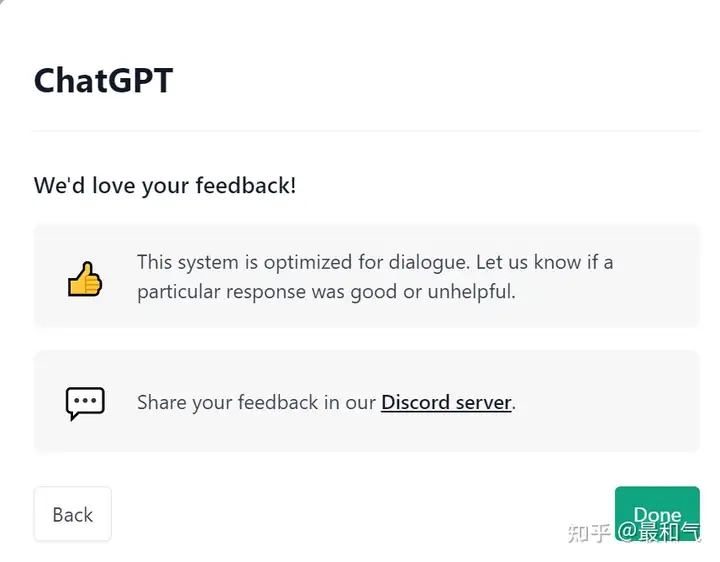
Task: Click the "Share your feedback in our" text
Action: (x=256, y=402)
